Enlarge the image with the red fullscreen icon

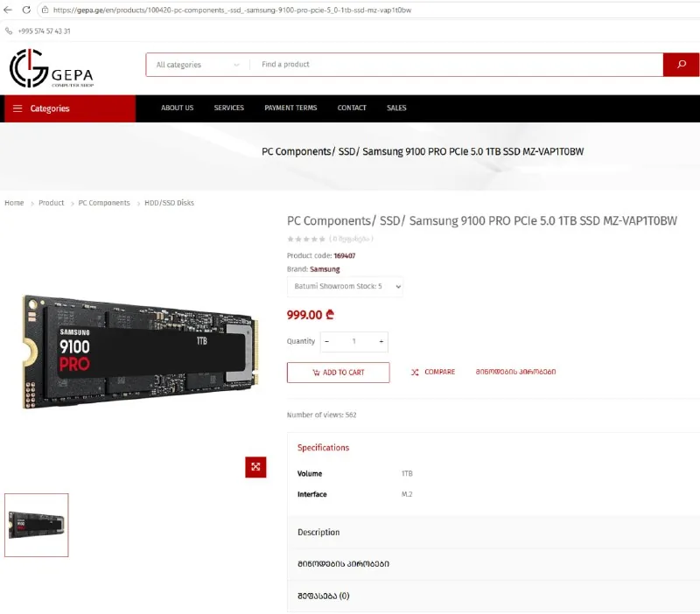(x=255, y=467)
